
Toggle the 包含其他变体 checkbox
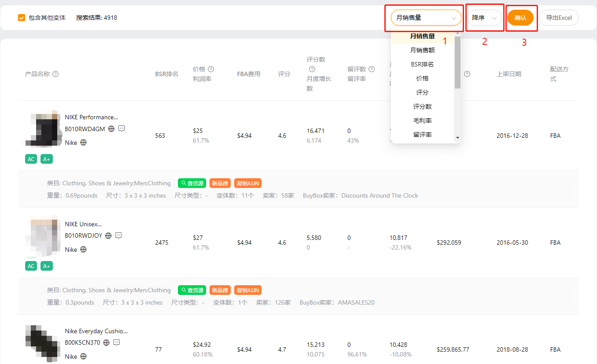(22, 18)
